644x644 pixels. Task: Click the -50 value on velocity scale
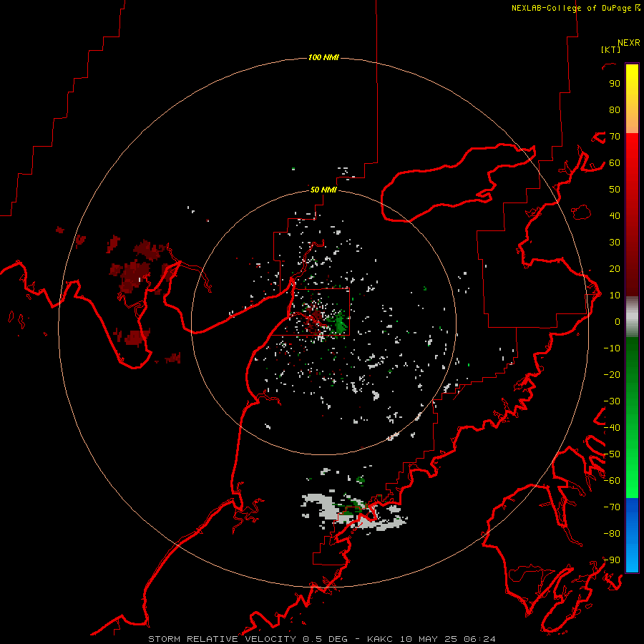point(612,454)
